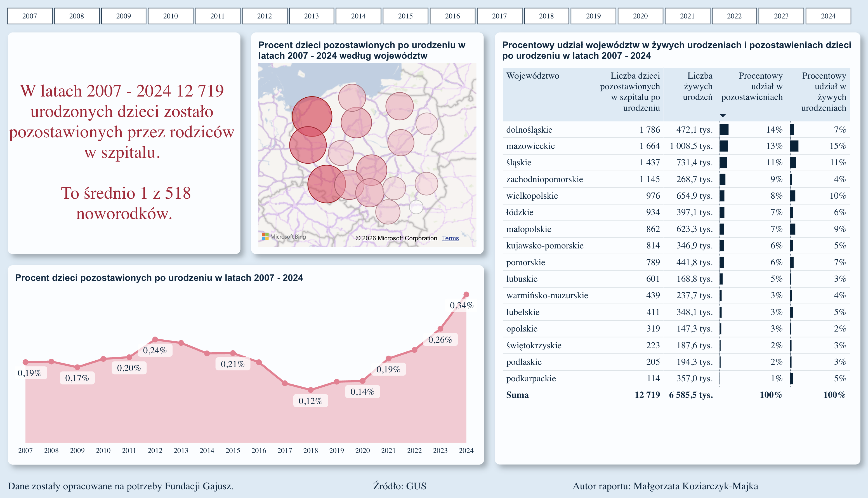The height and width of the screenshot is (498, 868).
Task: Select the 2015 year slicer button
Action: point(405,16)
